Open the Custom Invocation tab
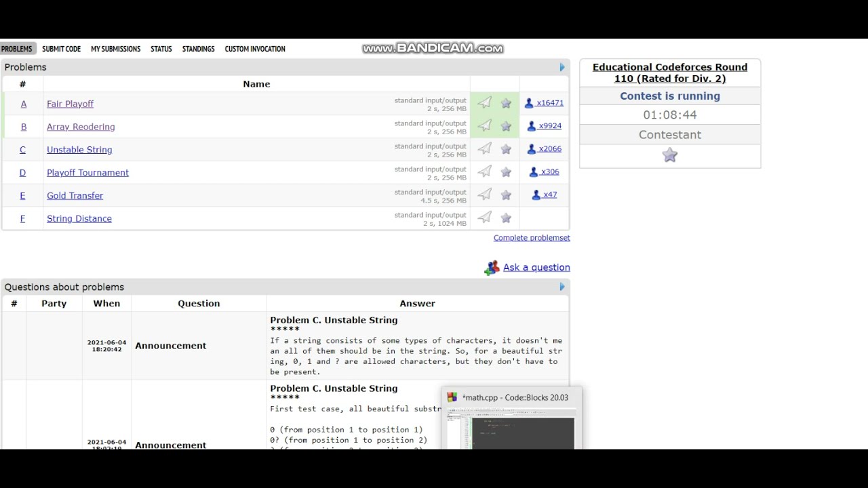This screenshot has width=868, height=488. coord(255,49)
